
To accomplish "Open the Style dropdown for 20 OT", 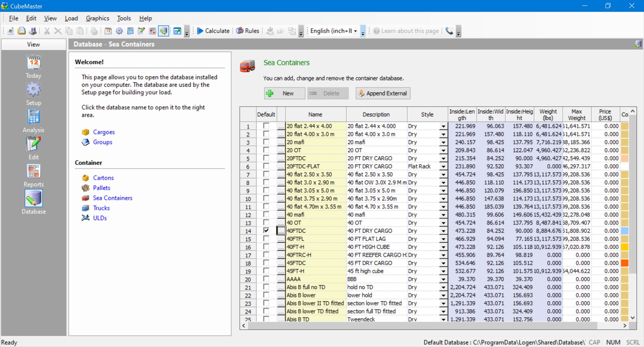I will 444,151.
